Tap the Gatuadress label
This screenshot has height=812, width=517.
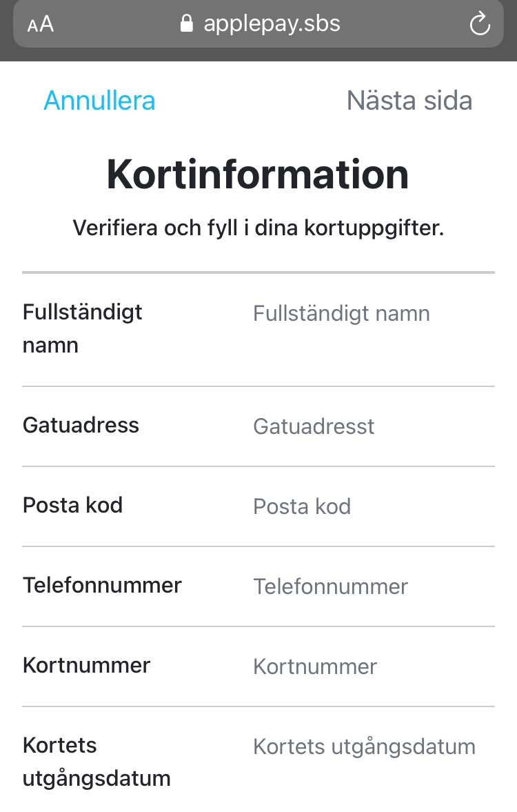(81, 425)
